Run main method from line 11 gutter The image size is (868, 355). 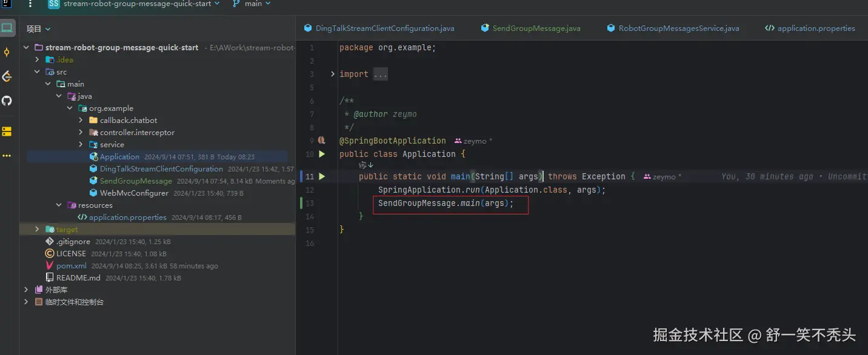coord(322,176)
